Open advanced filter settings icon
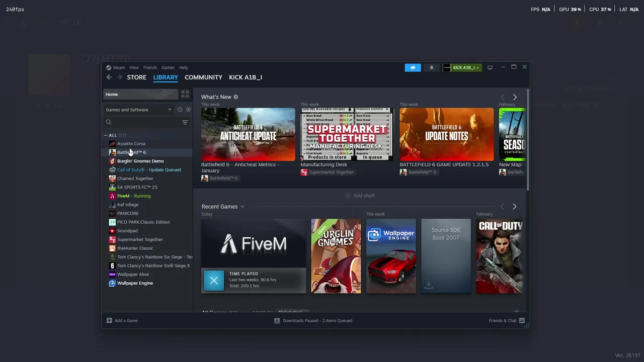Screen dimensions: 644x362 click(x=185, y=122)
